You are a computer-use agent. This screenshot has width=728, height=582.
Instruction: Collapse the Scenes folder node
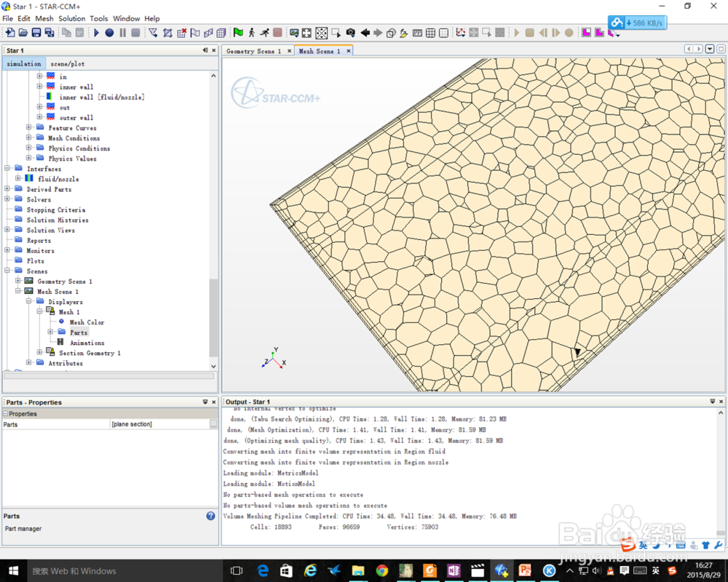point(7,270)
